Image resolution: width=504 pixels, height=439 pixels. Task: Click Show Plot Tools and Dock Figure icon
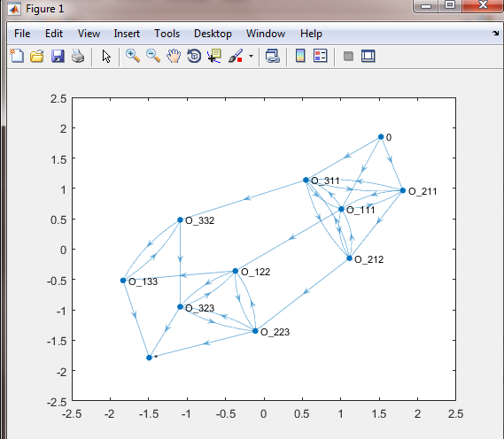coord(368,56)
